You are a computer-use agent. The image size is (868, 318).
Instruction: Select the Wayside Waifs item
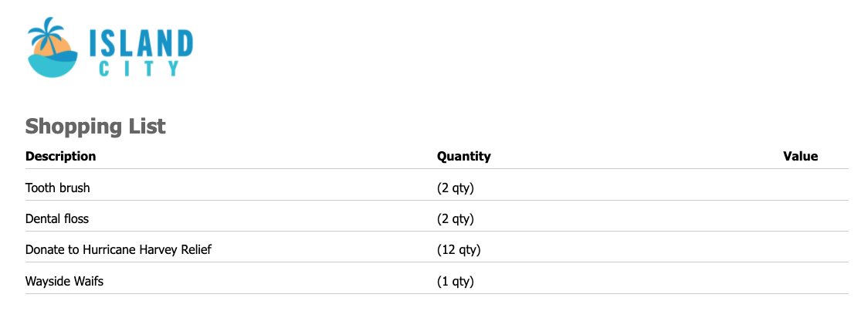pos(64,282)
